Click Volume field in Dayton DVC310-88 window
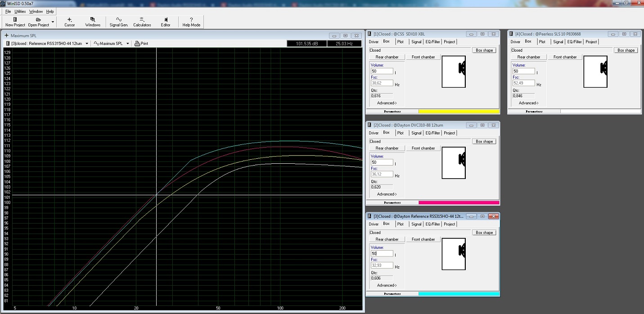Screen dimensions: 644x314 pyautogui.click(x=382, y=162)
